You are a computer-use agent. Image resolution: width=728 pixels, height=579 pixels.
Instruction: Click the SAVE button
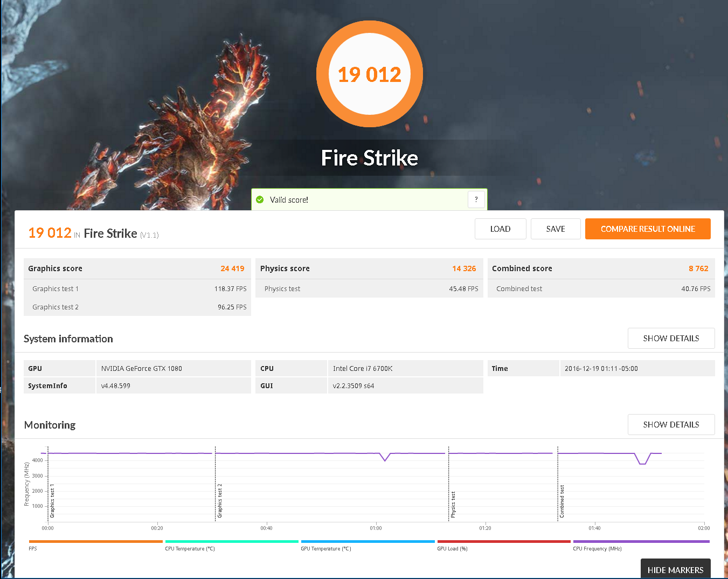pyautogui.click(x=556, y=229)
